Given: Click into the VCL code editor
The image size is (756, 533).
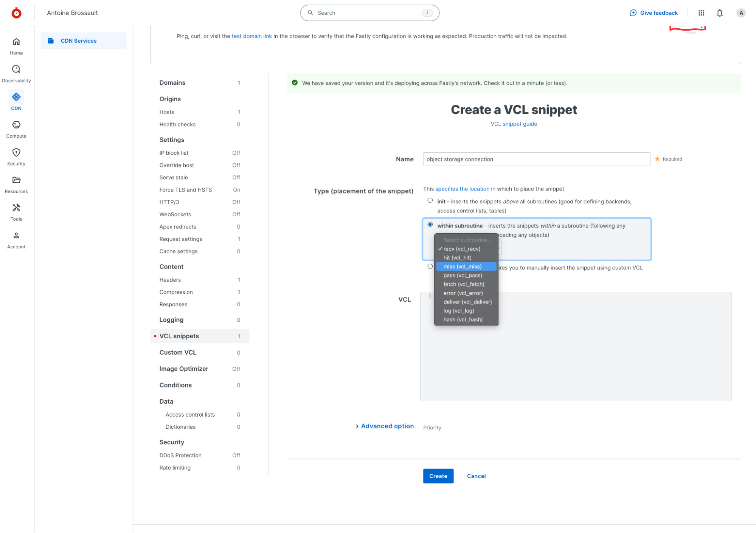Looking at the screenshot, I should point(576,347).
